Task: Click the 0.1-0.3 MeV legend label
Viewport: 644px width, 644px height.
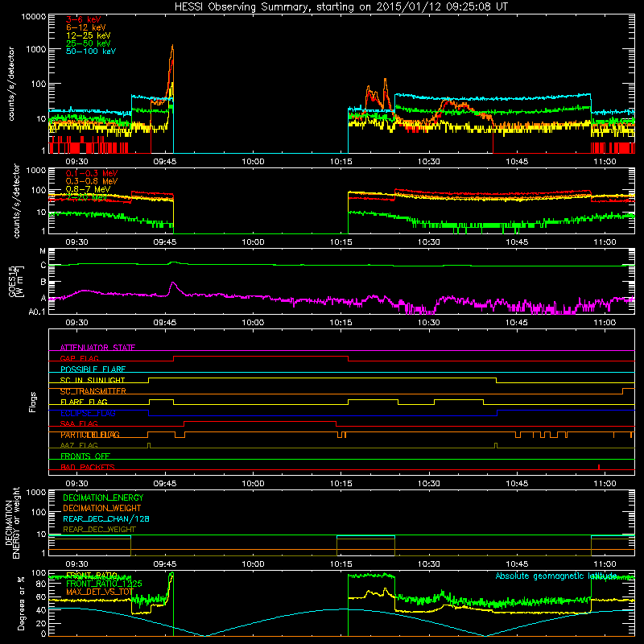Action: 92,173
